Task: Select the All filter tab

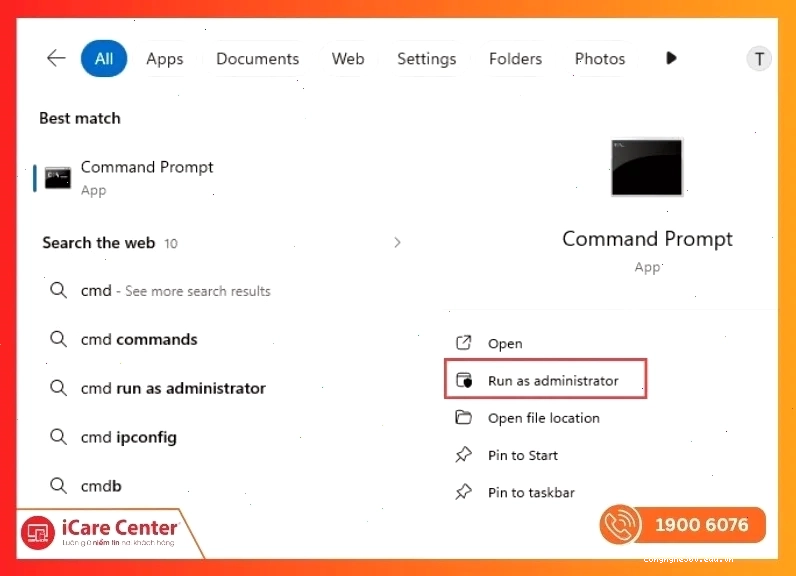Action: point(104,58)
